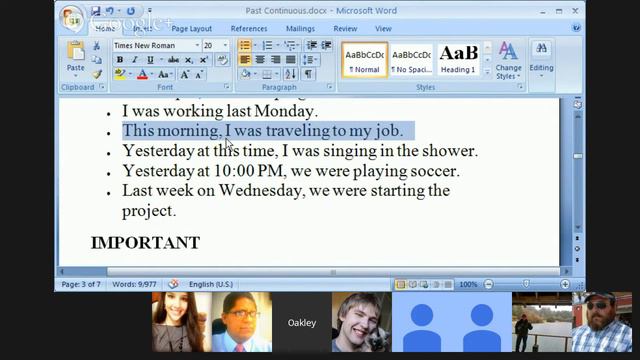Select the Format Painter brush
This screenshot has height=360, width=640.
[97, 74]
